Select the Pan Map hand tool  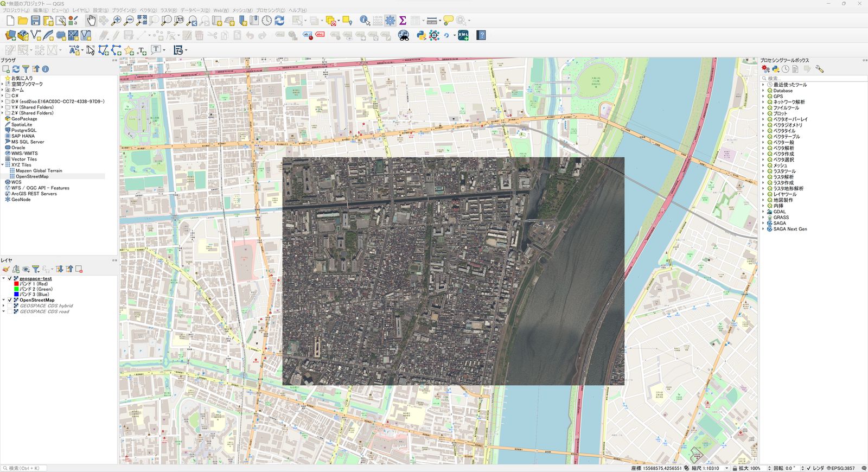91,21
